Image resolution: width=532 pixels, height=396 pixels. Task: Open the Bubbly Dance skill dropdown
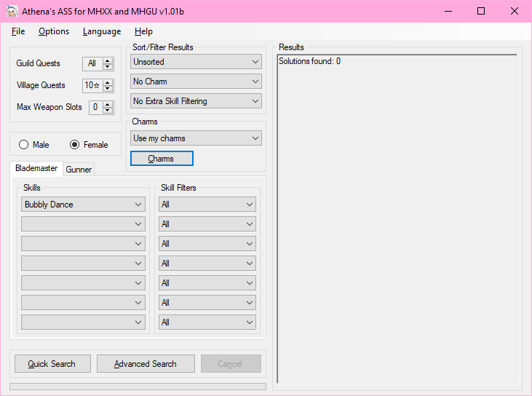83,205
